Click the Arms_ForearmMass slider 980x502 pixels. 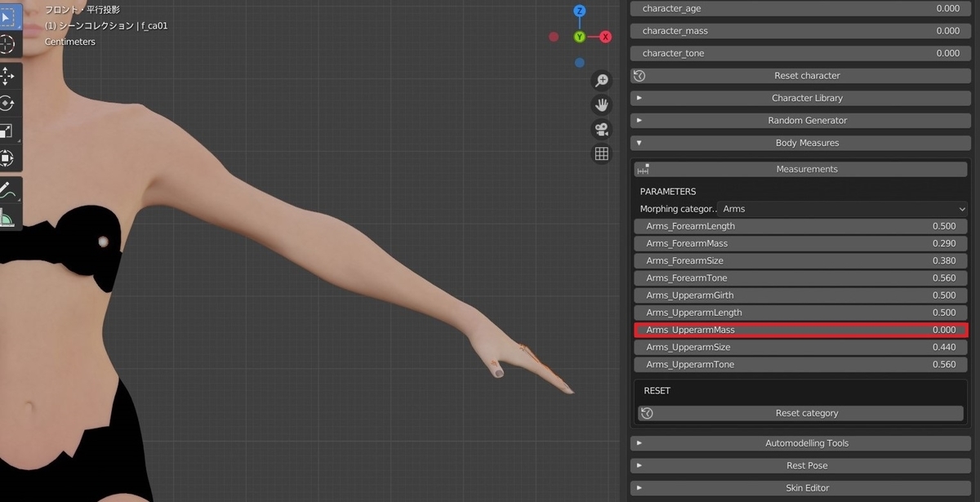(800, 243)
